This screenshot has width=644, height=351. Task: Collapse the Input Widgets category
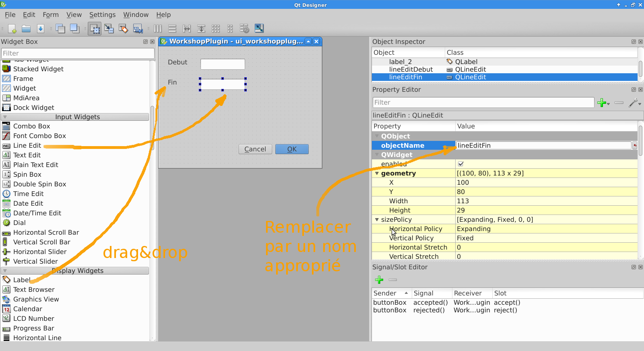pos(5,117)
